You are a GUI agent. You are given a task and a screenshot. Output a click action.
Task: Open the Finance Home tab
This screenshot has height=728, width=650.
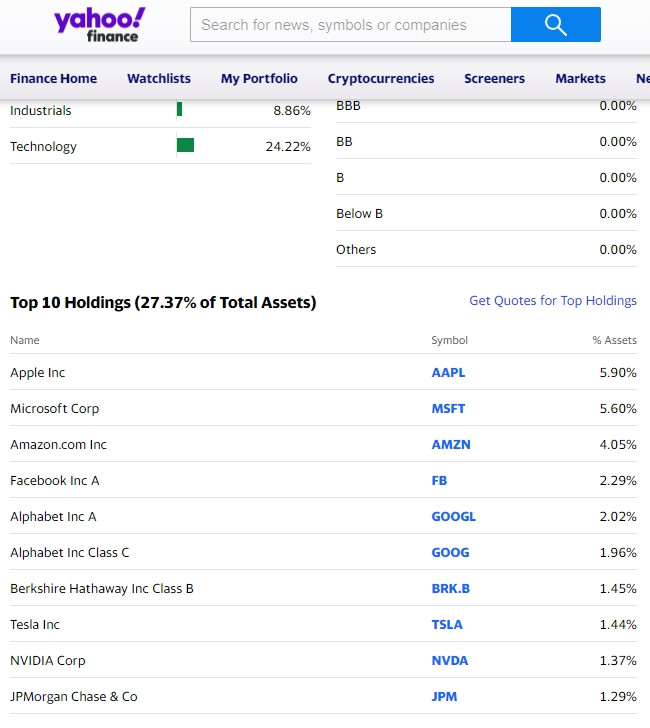pos(53,78)
